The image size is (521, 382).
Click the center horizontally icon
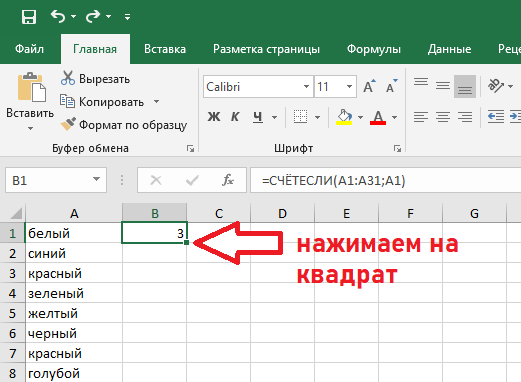tap(443, 117)
